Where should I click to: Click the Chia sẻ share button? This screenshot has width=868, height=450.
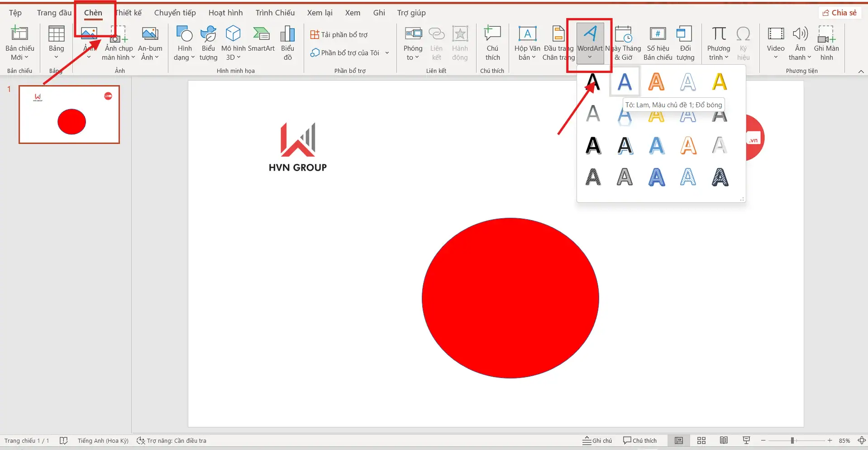(839, 13)
